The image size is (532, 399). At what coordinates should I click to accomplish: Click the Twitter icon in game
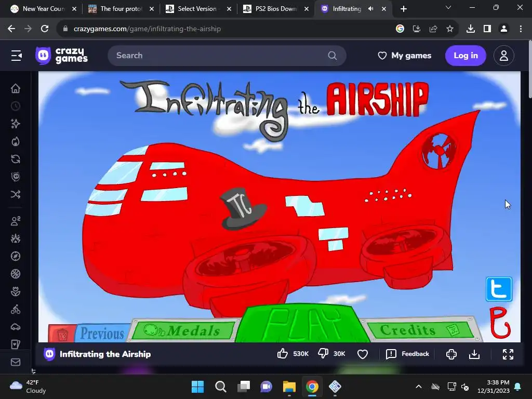click(x=499, y=289)
